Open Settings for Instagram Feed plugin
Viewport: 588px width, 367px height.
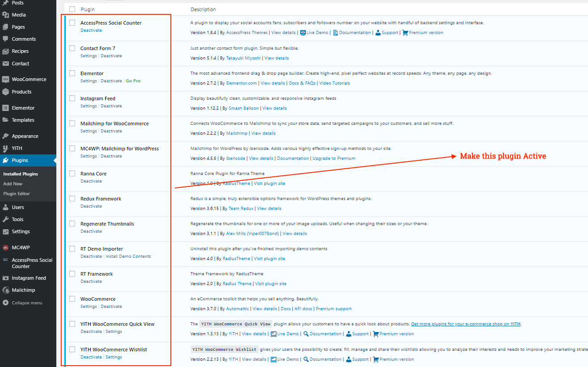pos(89,106)
